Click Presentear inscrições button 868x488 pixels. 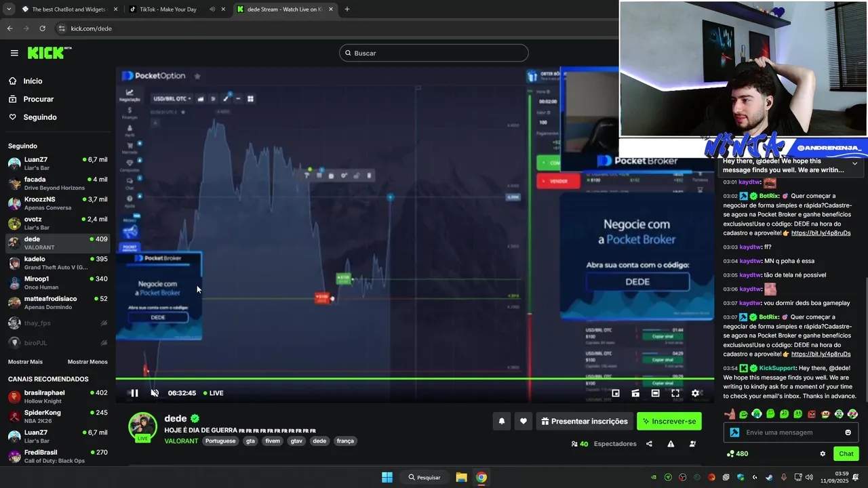pyautogui.click(x=585, y=421)
